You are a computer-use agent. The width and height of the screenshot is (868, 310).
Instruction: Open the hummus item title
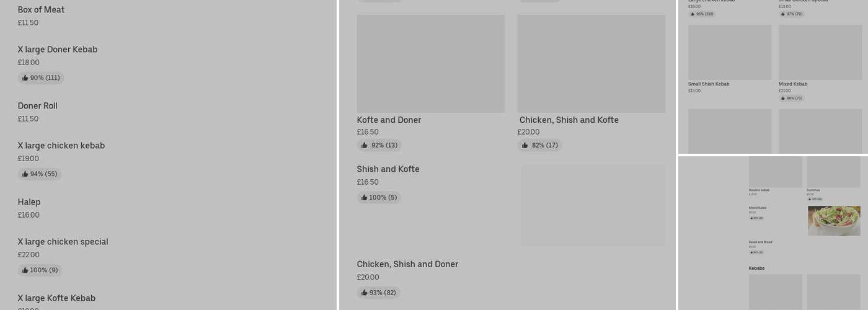pos(813,190)
